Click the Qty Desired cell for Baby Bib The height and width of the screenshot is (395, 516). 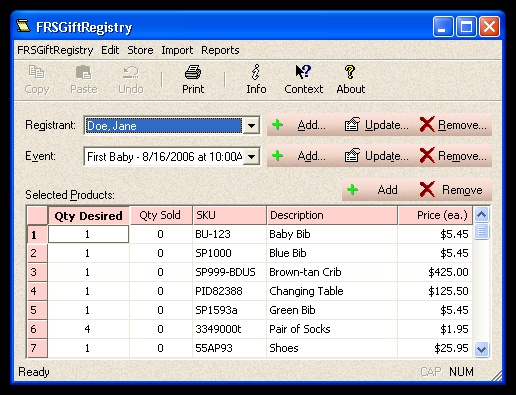point(88,234)
